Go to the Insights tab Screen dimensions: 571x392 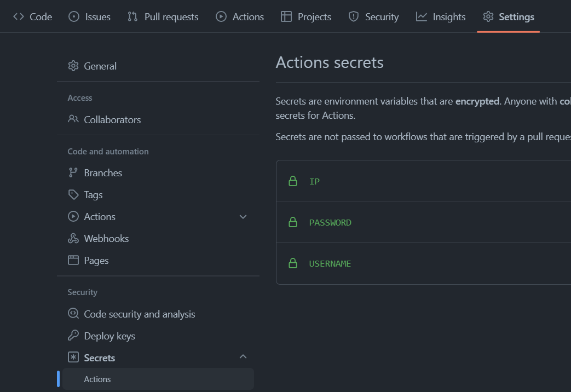click(441, 17)
